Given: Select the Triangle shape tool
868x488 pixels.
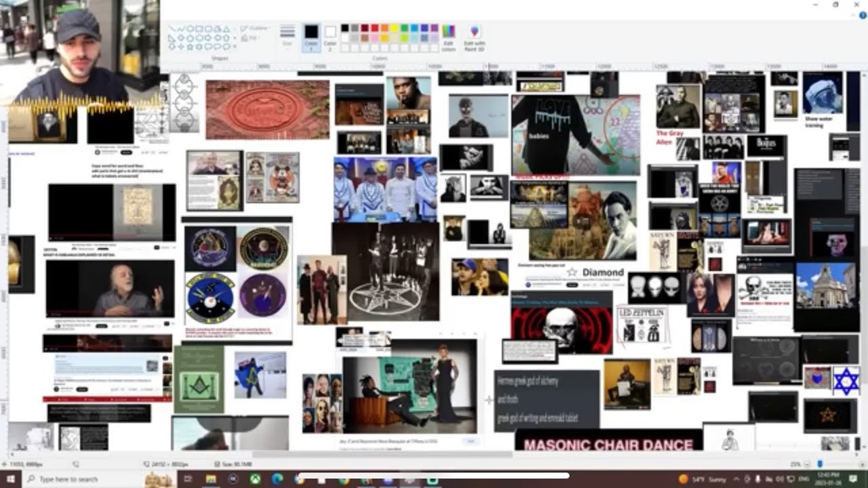Looking at the screenshot, I should (x=225, y=29).
